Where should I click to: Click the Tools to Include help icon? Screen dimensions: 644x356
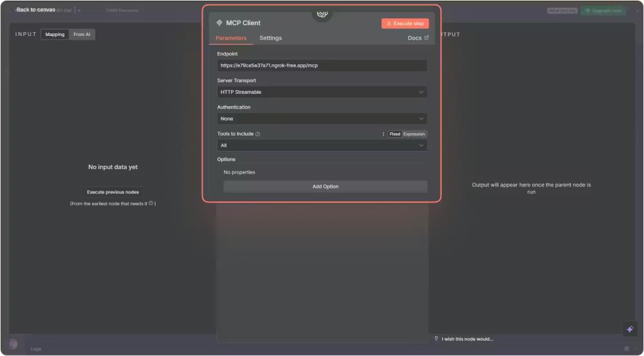point(258,134)
